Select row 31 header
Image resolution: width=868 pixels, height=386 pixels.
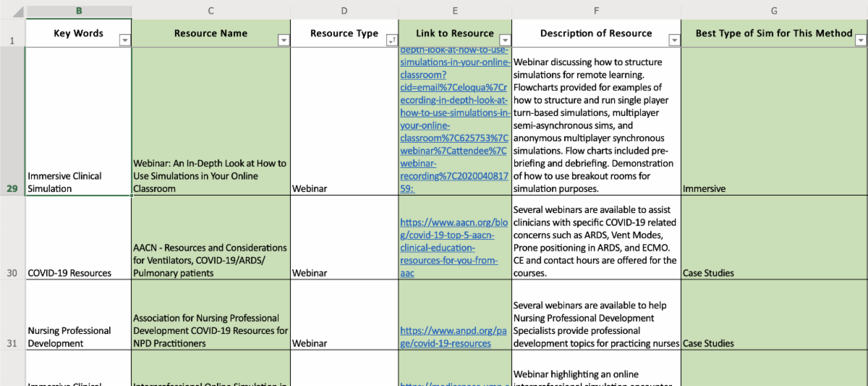click(x=12, y=343)
